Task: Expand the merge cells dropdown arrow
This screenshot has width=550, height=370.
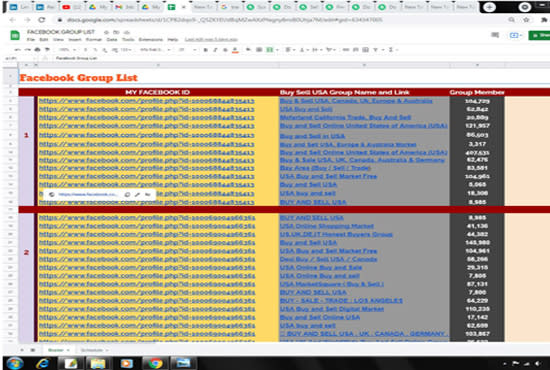Action: tap(277, 50)
